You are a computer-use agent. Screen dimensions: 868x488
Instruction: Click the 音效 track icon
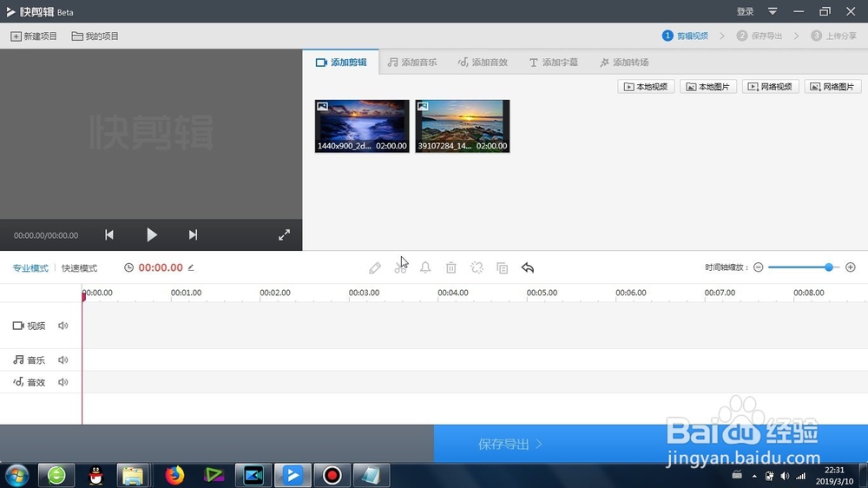click(18, 382)
